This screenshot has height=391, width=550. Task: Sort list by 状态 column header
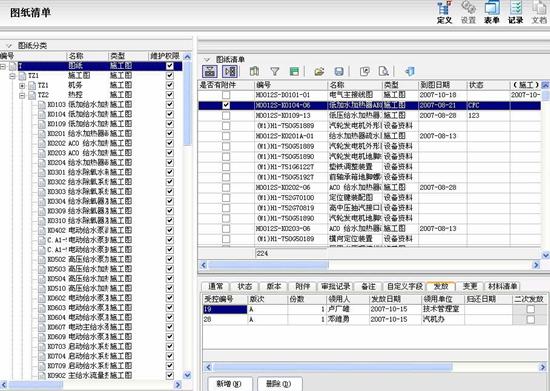tap(488, 85)
